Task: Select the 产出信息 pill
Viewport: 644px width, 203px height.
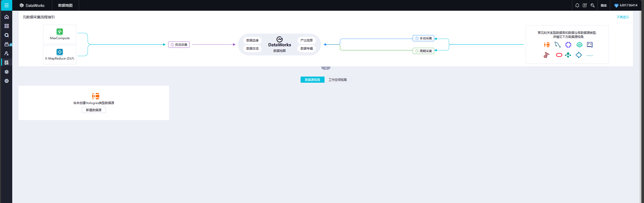Action: tap(306, 40)
